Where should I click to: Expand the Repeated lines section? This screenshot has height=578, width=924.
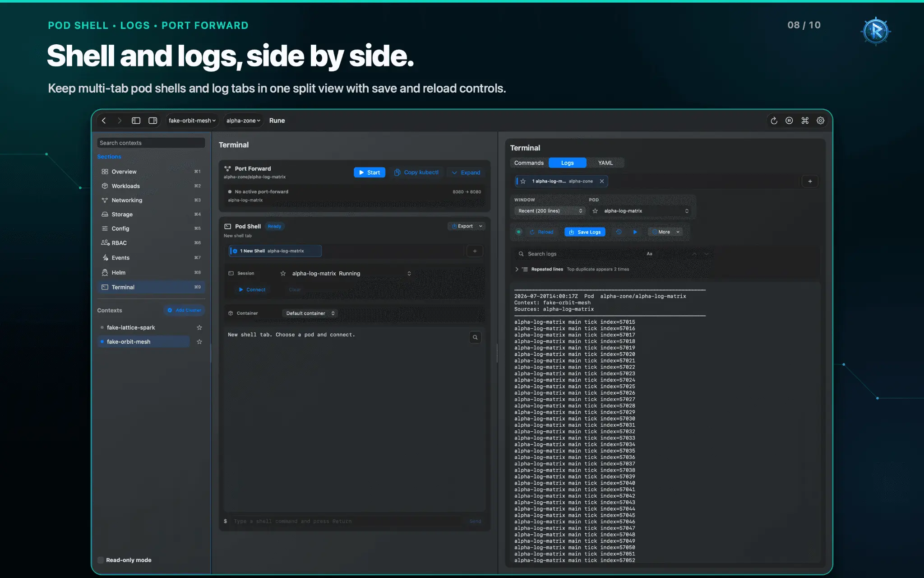pyautogui.click(x=517, y=269)
